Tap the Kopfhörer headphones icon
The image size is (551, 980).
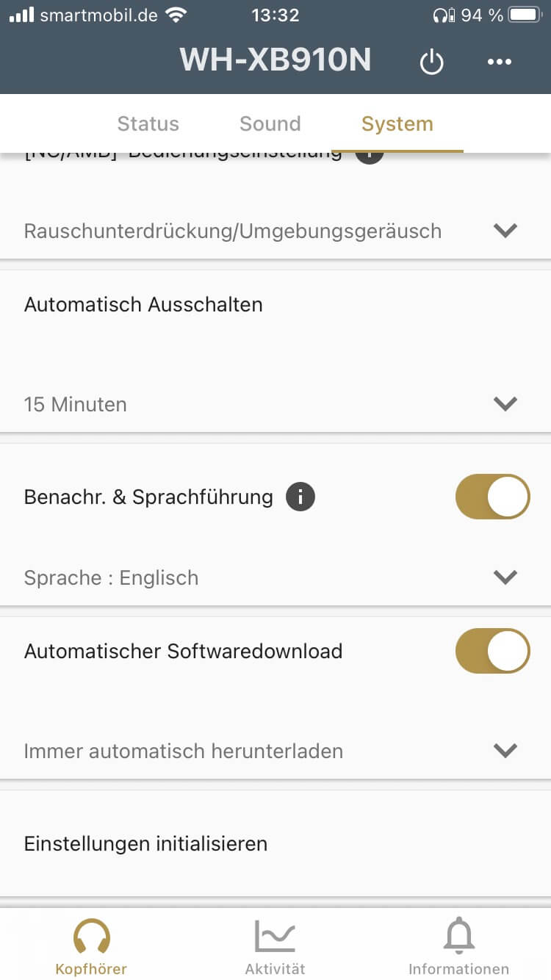(x=92, y=937)
